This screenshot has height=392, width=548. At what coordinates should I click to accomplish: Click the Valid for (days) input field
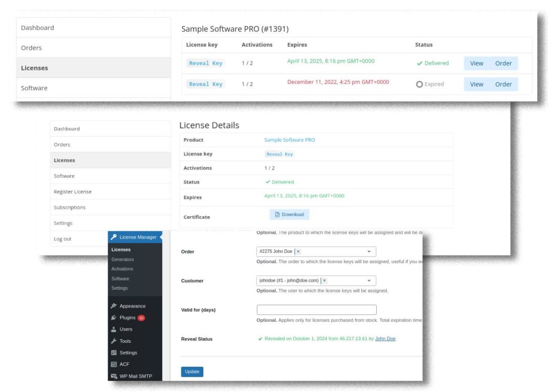click(316, 310)
